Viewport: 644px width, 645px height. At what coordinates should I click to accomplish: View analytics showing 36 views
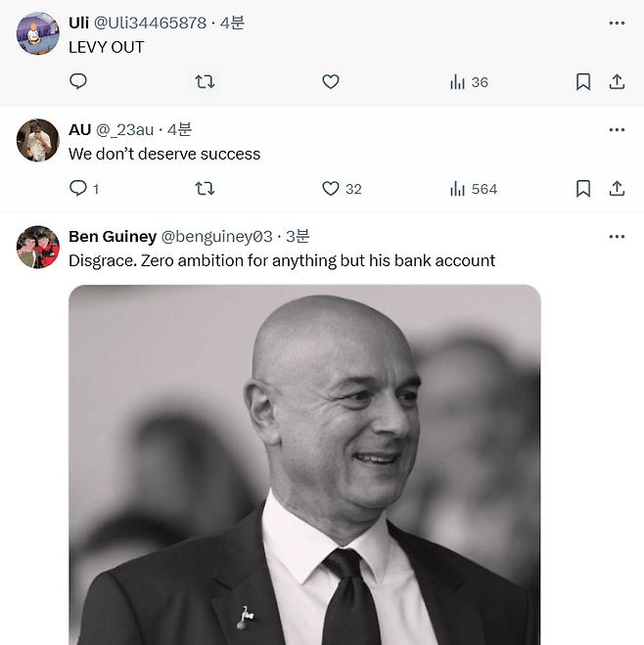(x=469, y=82)
